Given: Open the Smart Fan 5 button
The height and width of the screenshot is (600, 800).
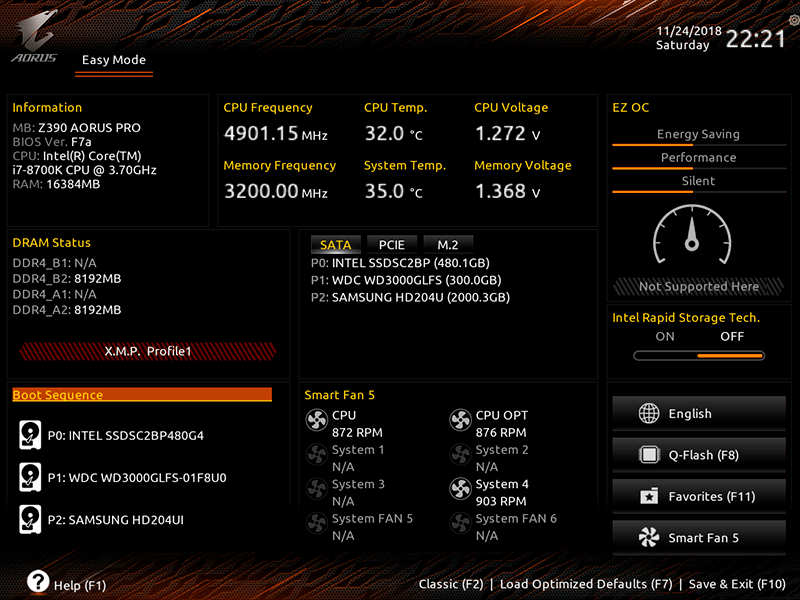Looking at the screenshot, I should coord(699,537).
